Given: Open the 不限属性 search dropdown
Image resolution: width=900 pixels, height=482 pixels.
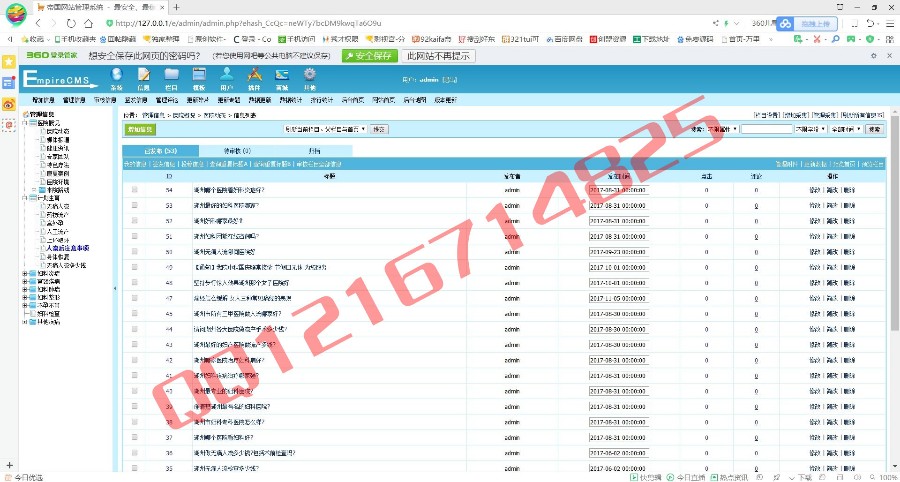Looking at the screenshot, I should pyautogui.click(x=722, y=129).
